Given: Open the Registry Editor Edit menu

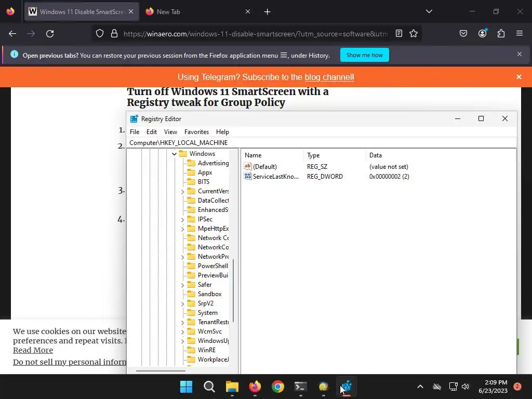Looking at the screenshot, I should [152, 132].
